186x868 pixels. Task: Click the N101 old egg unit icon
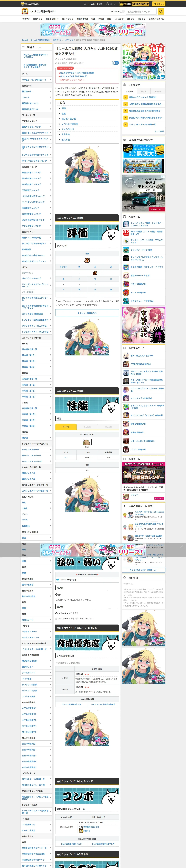(x=87, y=442)
